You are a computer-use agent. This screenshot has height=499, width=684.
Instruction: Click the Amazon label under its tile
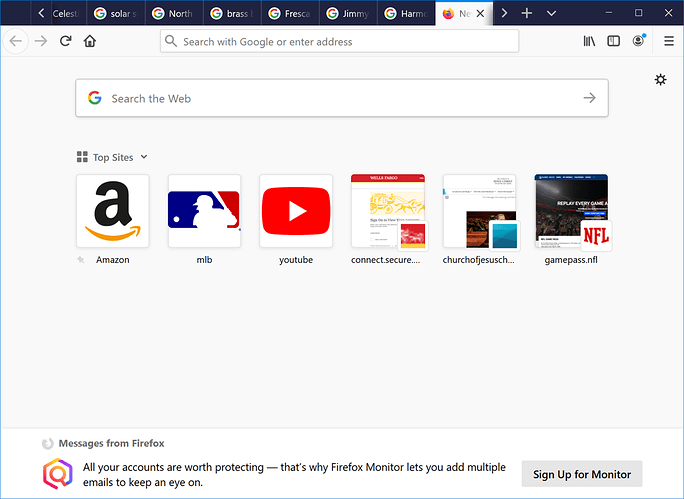pos(113,260)
